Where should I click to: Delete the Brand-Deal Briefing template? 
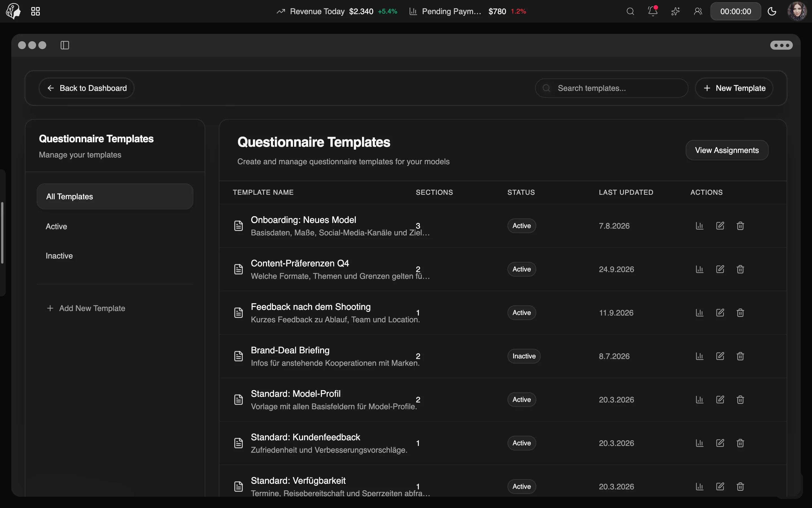[x=741, y=356]
